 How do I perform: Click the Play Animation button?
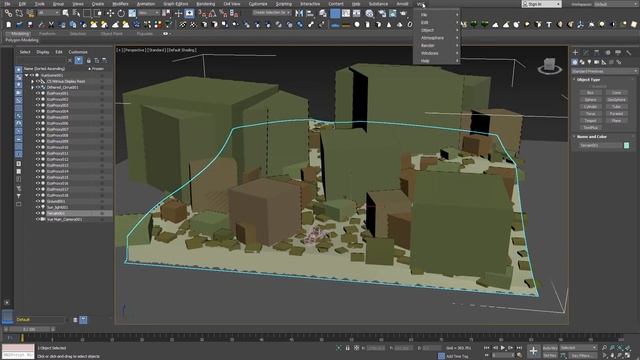[503, 348]
